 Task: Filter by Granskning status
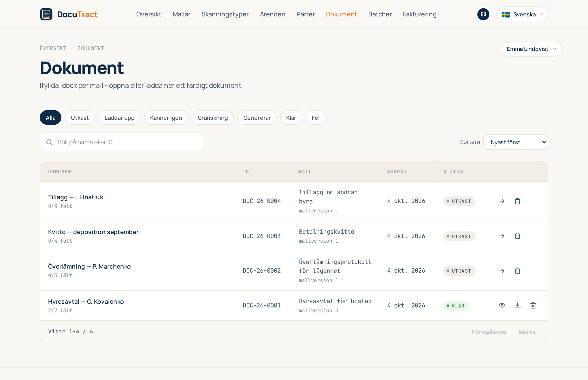point(213,118)
